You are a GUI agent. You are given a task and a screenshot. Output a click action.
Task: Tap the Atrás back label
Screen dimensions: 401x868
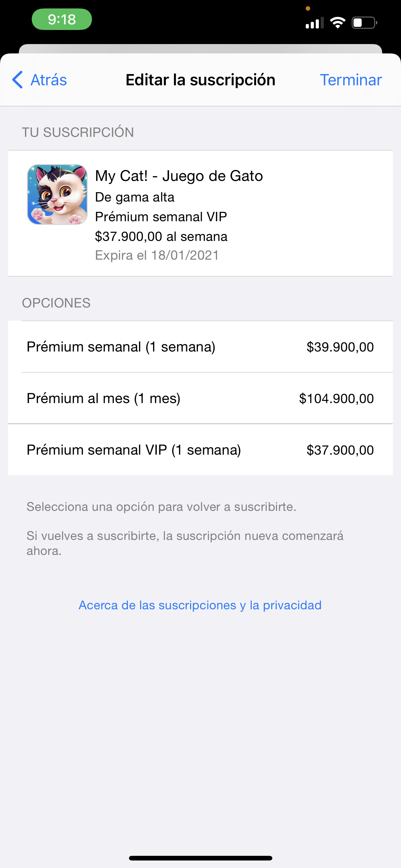[x=49, y=80]
